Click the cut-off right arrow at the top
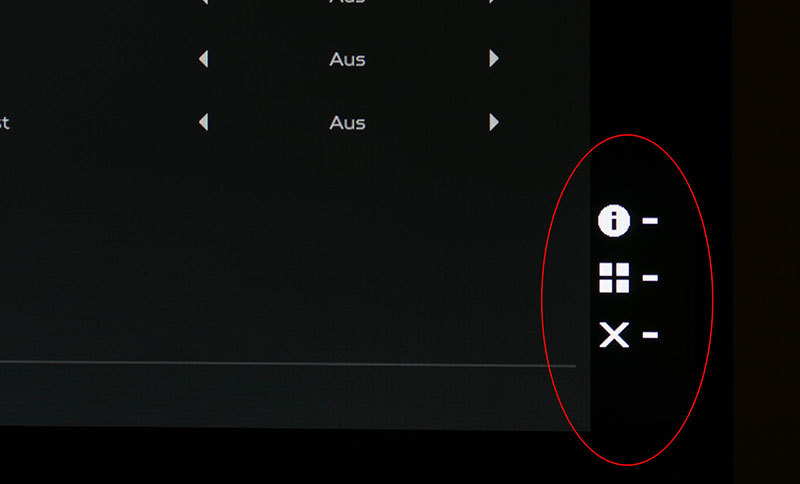Viewport: 800px width, 484px height. pyautogui.click(x=492, y=2)
